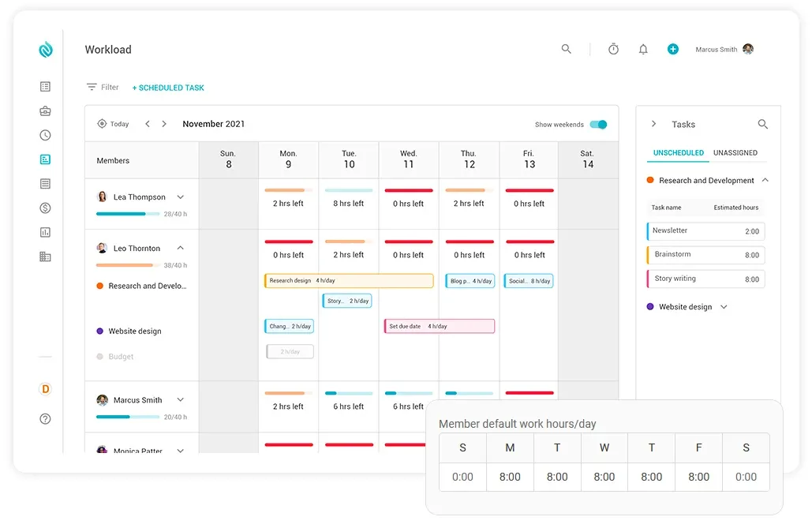This screenshot has height=528, width=812.
Task: Collapse Leo Thornton's row
Action: (x=180, y=248)
